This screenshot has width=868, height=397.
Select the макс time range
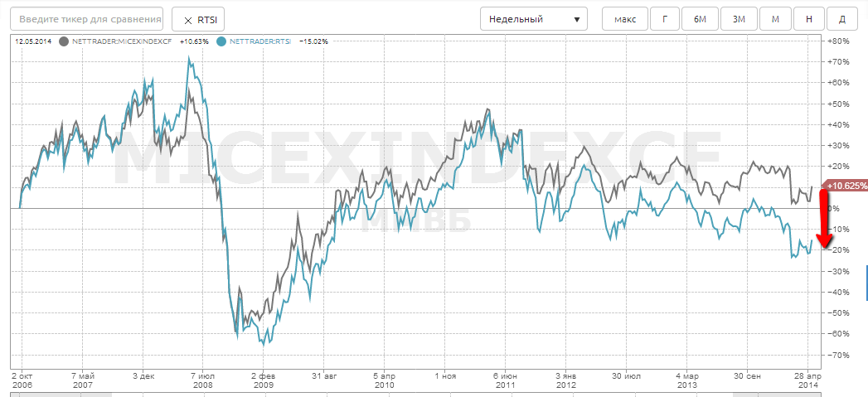[x=625, y=19]
